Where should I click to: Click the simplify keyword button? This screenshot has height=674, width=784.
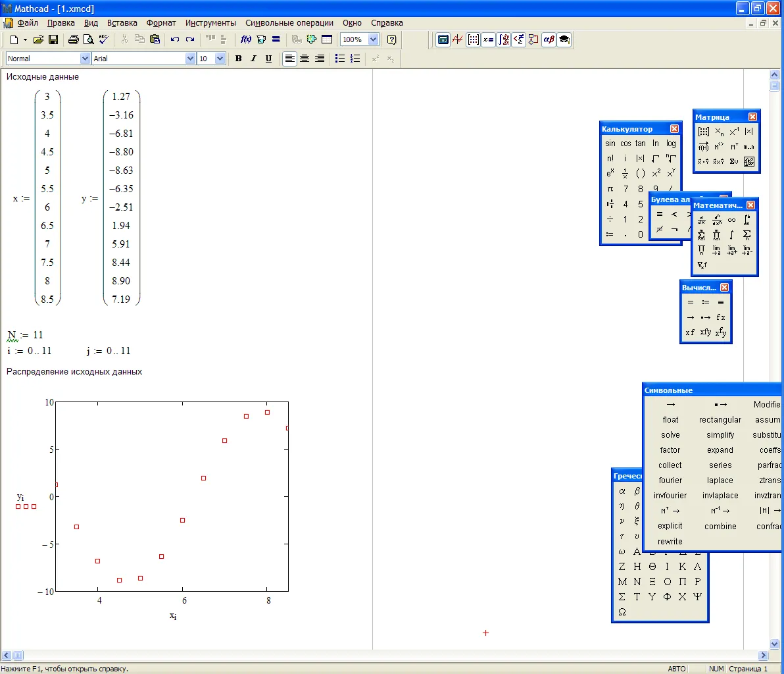720,435
